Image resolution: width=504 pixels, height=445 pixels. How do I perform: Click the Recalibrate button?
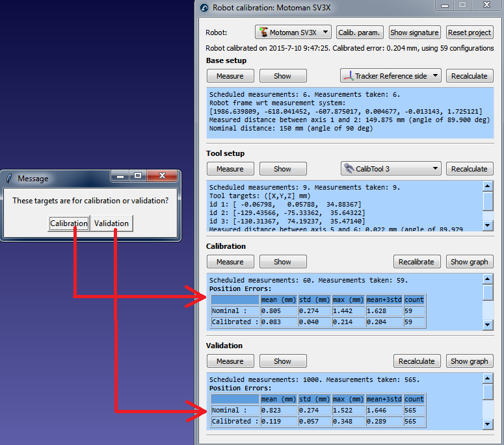pos(416,262)
